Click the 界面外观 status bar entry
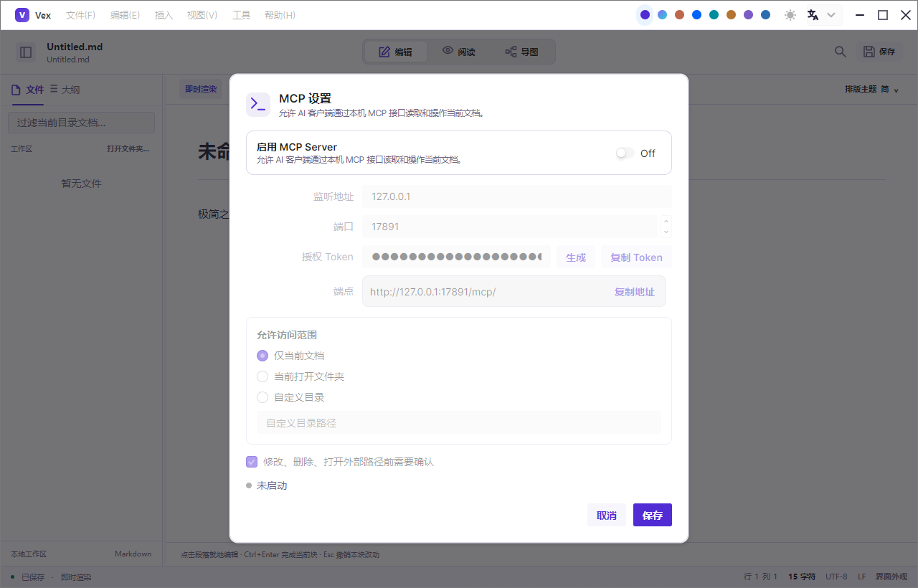This screenshot has height=588, width=918. 891,577
